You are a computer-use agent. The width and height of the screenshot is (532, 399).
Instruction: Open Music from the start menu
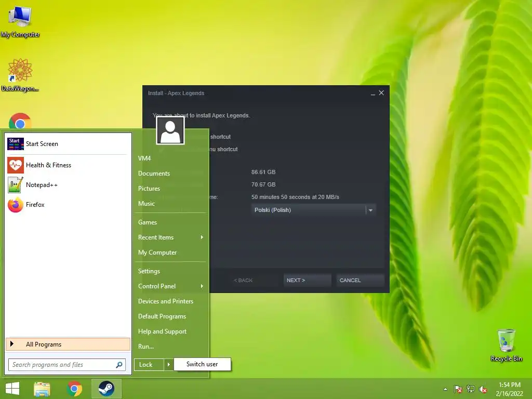coord(146,204)
